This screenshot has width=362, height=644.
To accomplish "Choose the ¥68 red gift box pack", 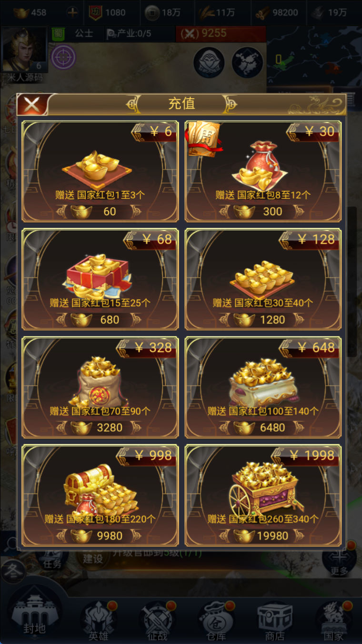I will pyautogui.click(x=100, y=279).
